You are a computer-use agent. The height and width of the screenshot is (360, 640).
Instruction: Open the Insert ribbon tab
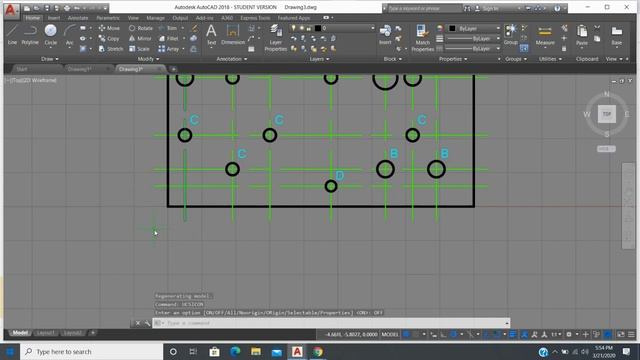point(54,18)
